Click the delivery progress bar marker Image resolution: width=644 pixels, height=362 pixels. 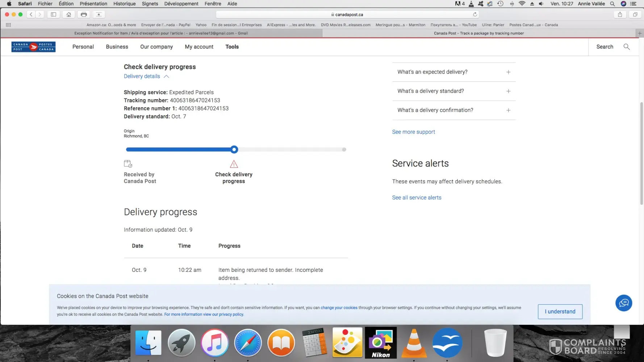point(234,150)
